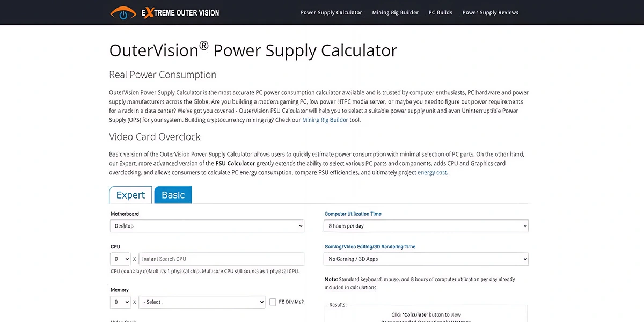Go to Mining Rig Builder in the navbar
Screen dimensions: 644x322
pyautogui.click(x=395, y=12)
